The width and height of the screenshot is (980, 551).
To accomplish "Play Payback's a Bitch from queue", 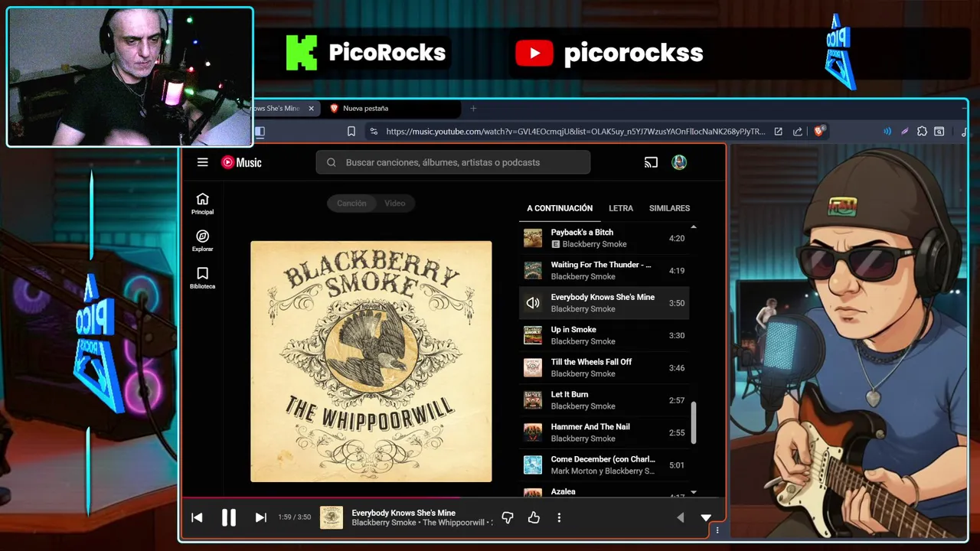I will tap(604, 238).
